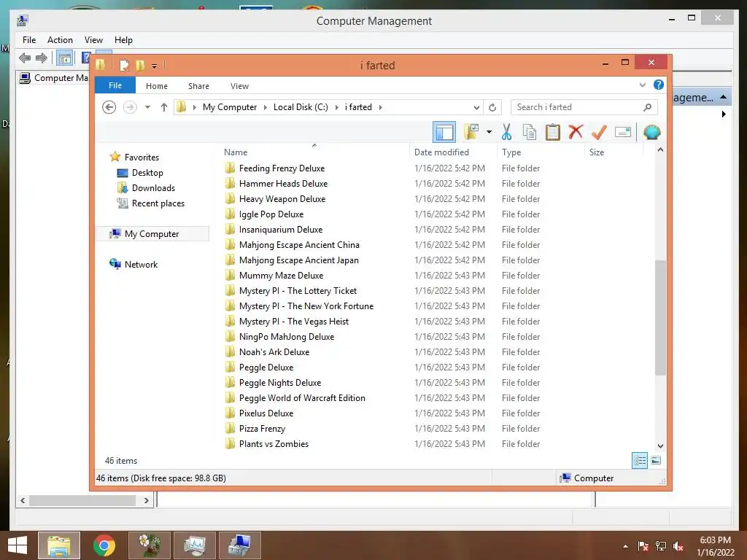
Task: Expand breadcrumb arrow after i farted
Action: point(380,108)
